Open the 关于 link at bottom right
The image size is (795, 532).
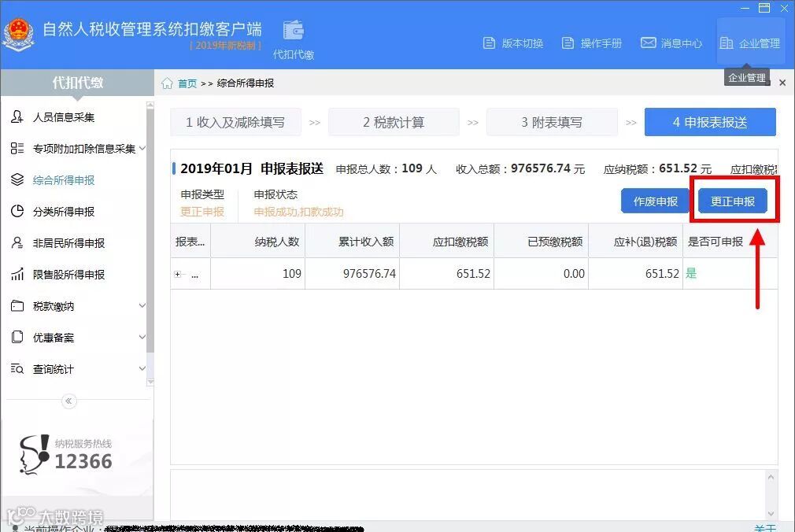click(x=764, y=528)
